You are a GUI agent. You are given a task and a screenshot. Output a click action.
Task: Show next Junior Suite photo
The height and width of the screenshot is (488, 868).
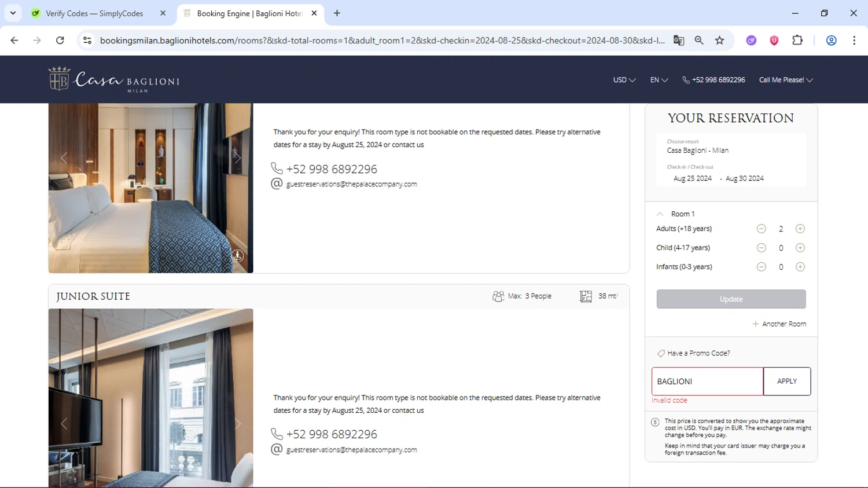point(237,423)
